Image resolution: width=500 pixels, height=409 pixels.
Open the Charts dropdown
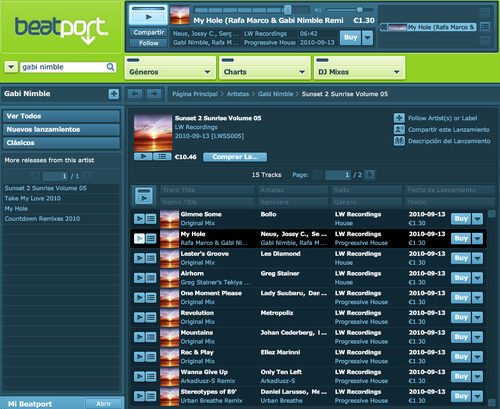pos(265,72)
